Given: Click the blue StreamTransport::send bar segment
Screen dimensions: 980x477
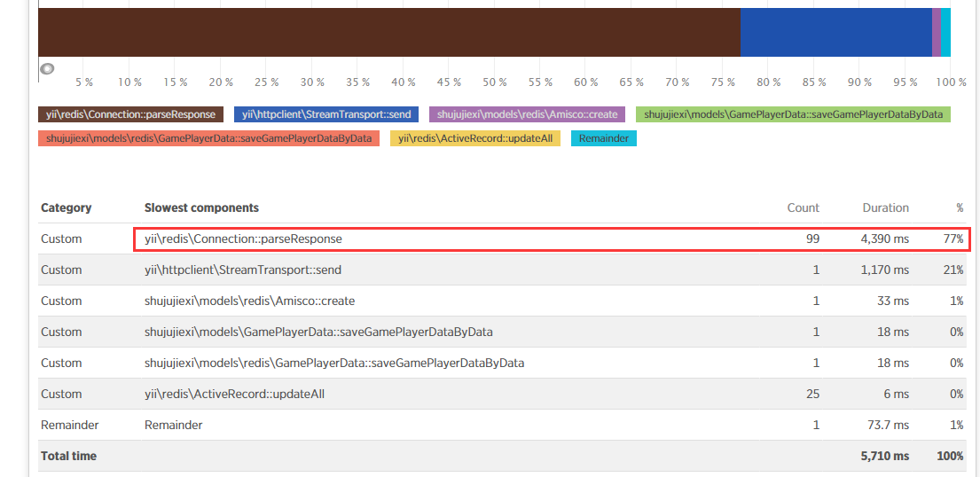Looking at the screenshot, I should (x=835, y=32).
